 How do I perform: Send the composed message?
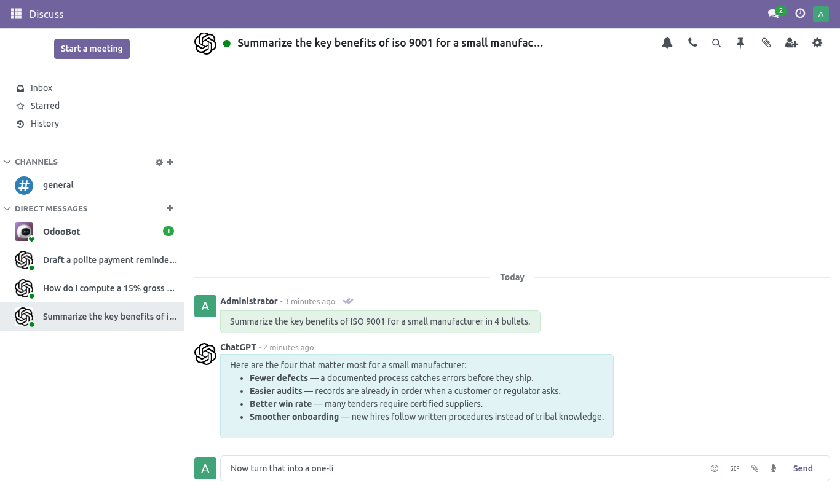pyautogui.click(x=802, y=468)
